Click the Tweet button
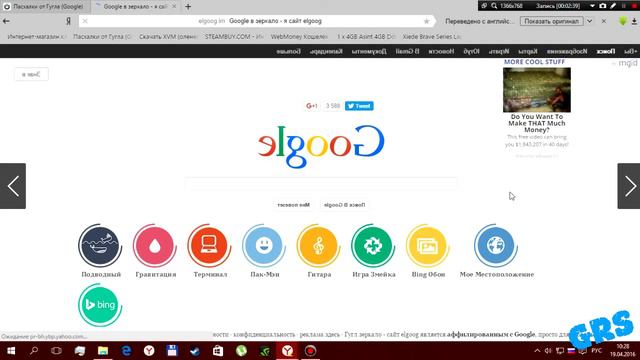Image resolution: width=640 pixels, height=360 pixels. point(359,106)
